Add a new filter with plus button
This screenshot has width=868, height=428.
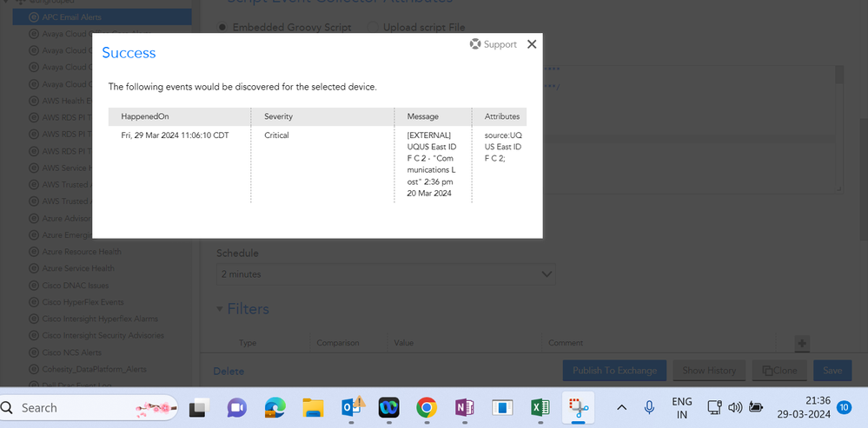point(802,344)
